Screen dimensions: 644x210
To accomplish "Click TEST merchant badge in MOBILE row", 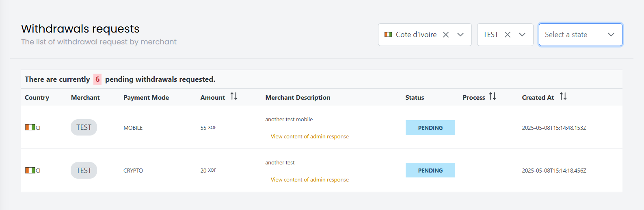I will [x=84, y=127].
